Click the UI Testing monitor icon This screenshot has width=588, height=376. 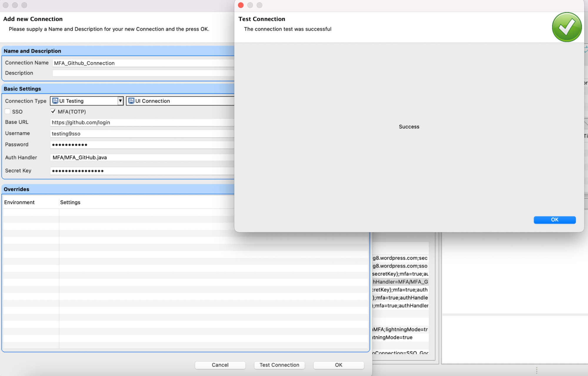55,101
